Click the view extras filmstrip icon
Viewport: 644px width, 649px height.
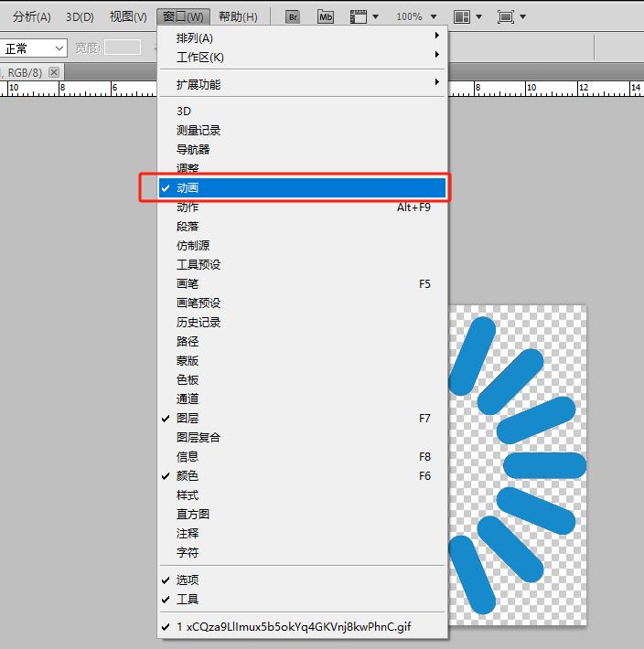359,17
